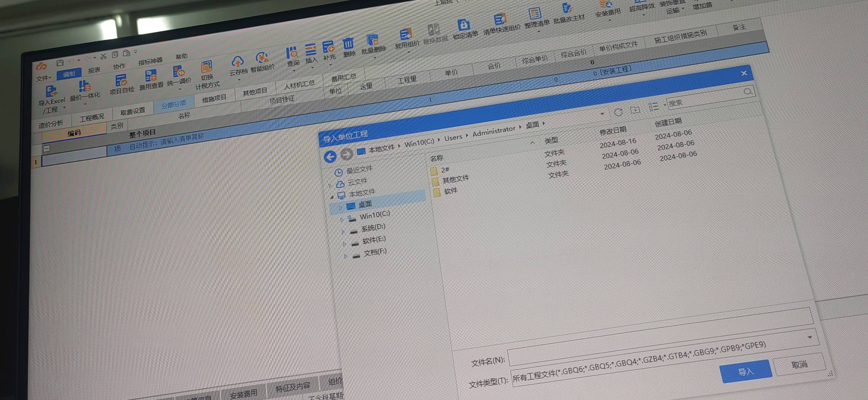The height and width of the screenshot is (400, 868).
Task: Click the new folder icon in dialog
Action: [x=635, y=110]
